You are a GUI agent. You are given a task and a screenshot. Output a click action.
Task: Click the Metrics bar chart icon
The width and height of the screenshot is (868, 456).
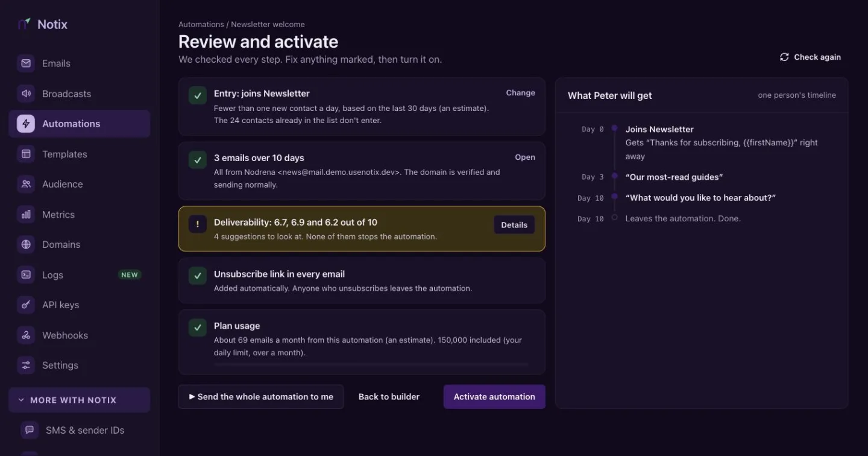point(26,214)
